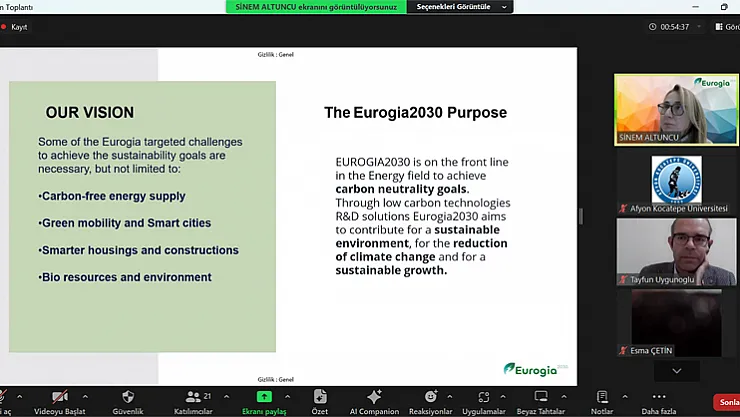Expand arrow next to Reaksiyonlar
This screenshot has width=740, height=417.
tap(449, 397)
